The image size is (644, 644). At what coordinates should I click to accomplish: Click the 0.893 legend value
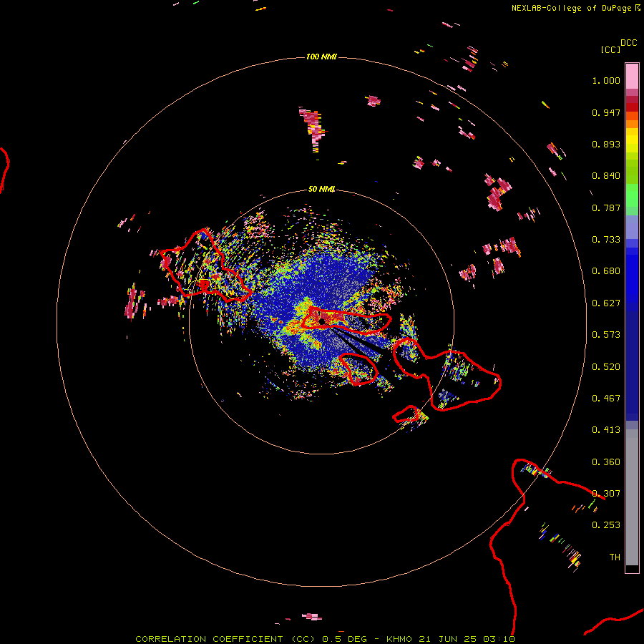coord(606,144)
